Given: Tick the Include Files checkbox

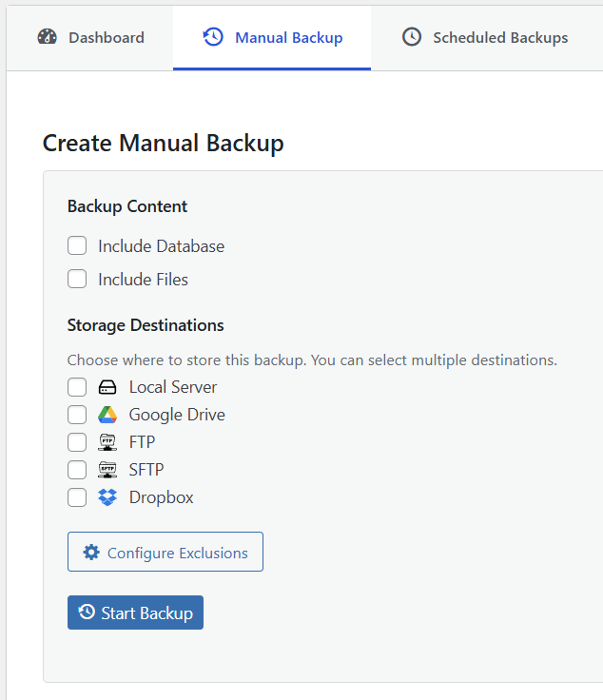Looking at the screenshot, I should pyautogui.click(x=77, y=280).
